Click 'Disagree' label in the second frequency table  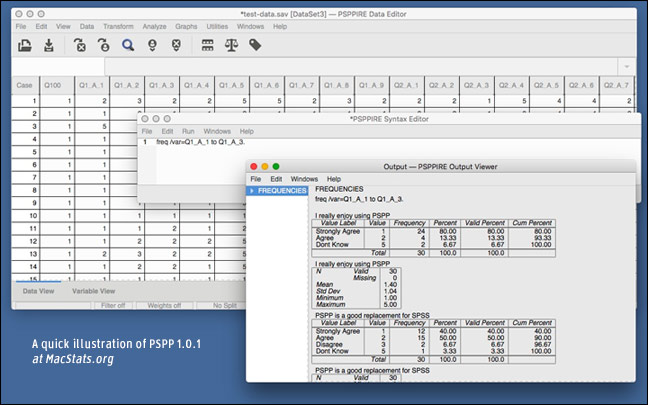329,345
